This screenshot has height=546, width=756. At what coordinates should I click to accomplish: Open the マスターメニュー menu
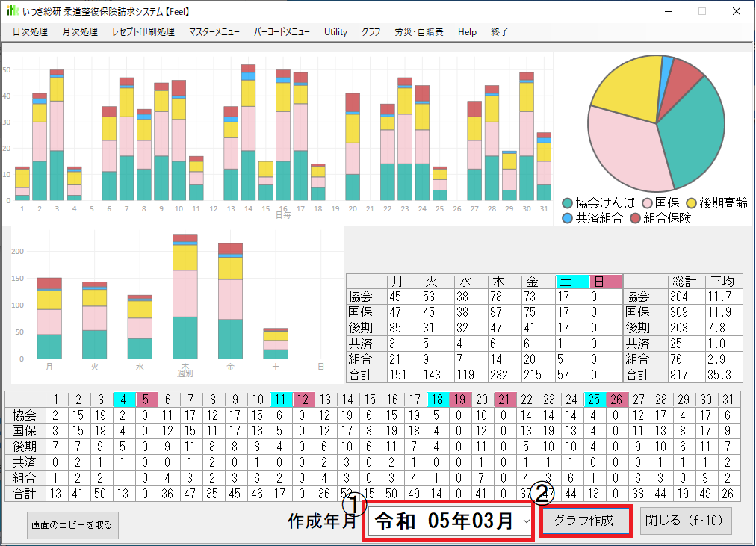(x=214, y=32)
